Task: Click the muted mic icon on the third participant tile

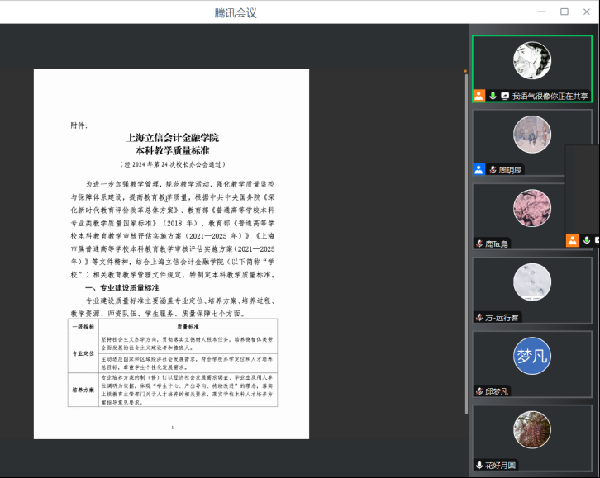Action: coord(480,243)
